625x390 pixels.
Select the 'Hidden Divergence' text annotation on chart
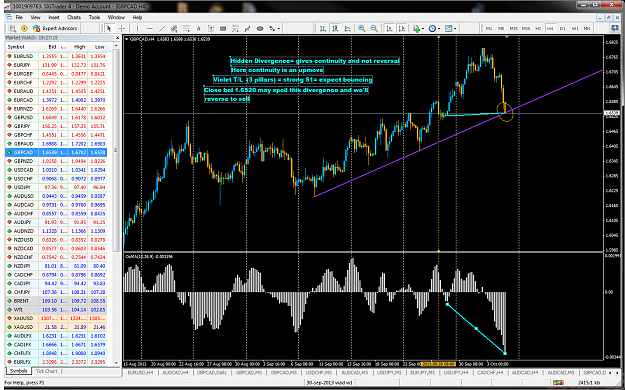pyautogui.click(x=315, y=61)
